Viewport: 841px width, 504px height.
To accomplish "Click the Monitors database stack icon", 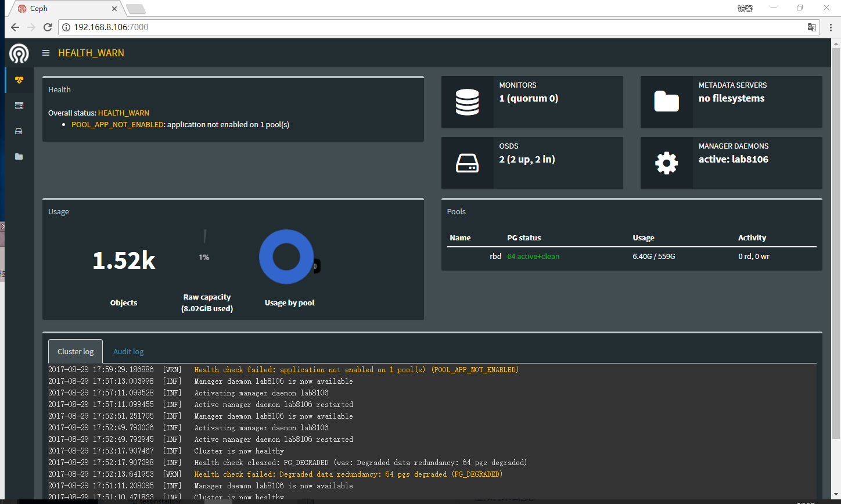I will point(468,102).
